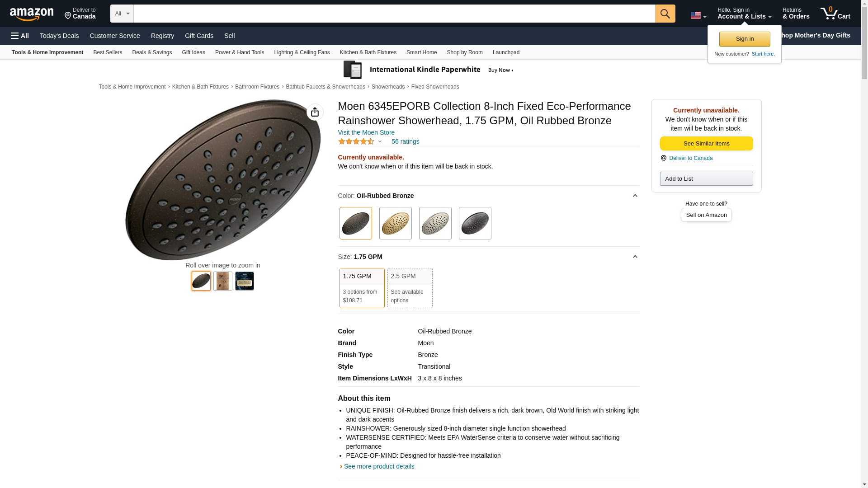
Task: Click the US flag language selector
Action: pyautogui.click(x=698, y=15)
